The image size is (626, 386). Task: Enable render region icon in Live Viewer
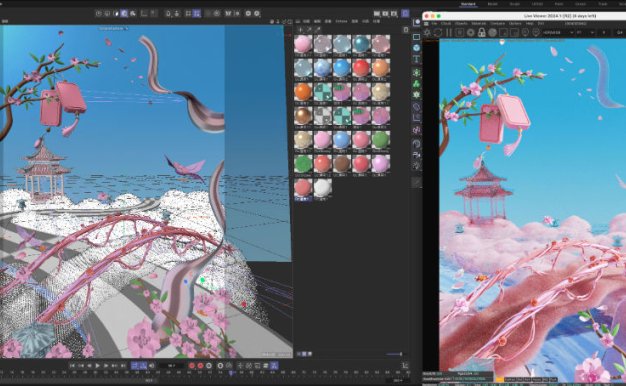tap(503, 32)
